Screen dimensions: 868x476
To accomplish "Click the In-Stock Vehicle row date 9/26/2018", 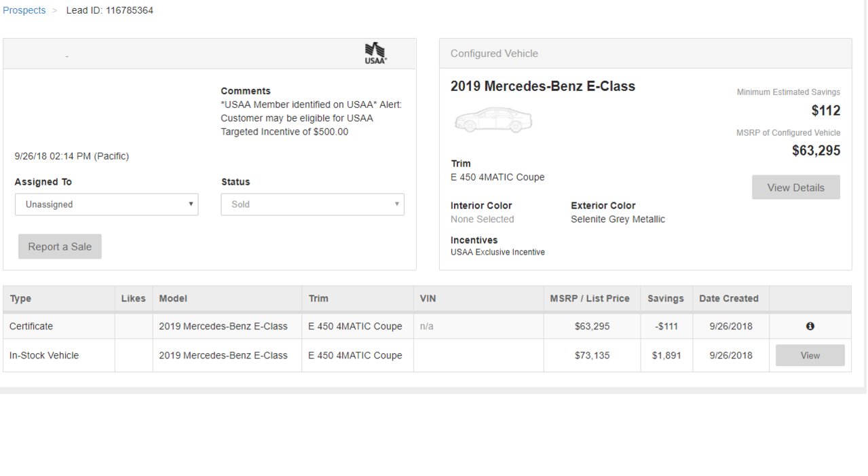I will [731, 355].
